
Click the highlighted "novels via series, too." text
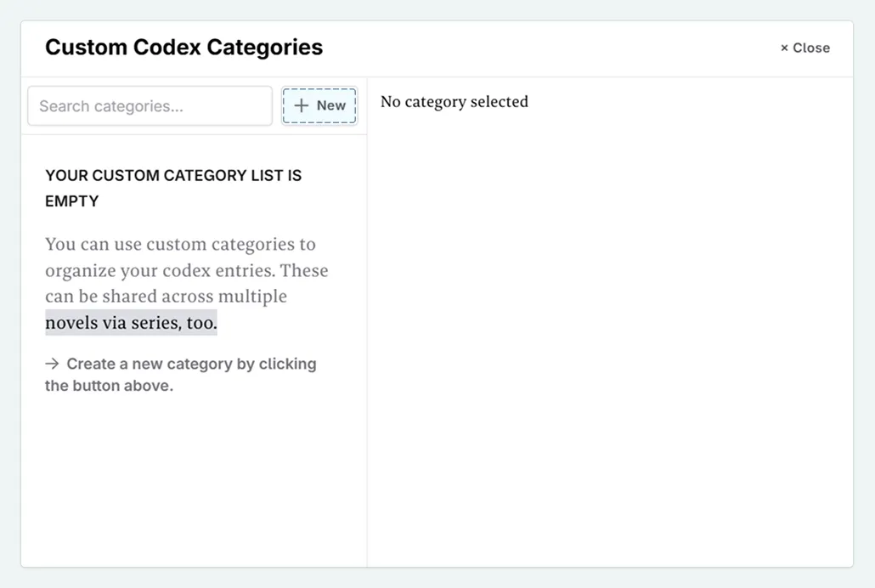point(131,323)
